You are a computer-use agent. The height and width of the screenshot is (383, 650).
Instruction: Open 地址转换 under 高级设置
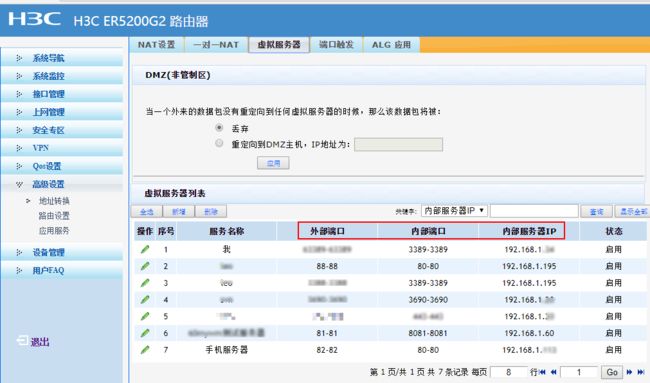click(54, 201)
